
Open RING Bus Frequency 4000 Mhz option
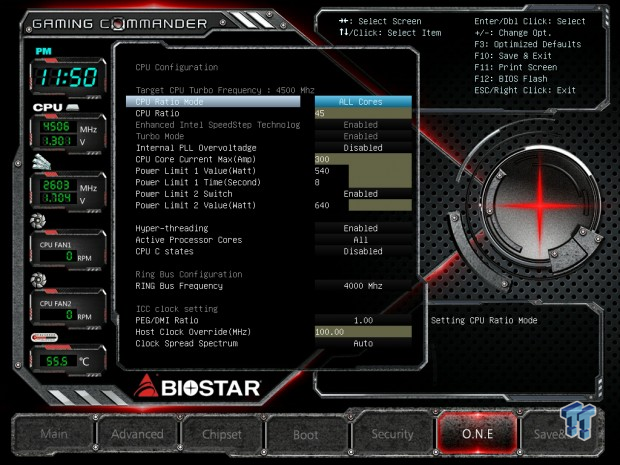click(363, 286)
